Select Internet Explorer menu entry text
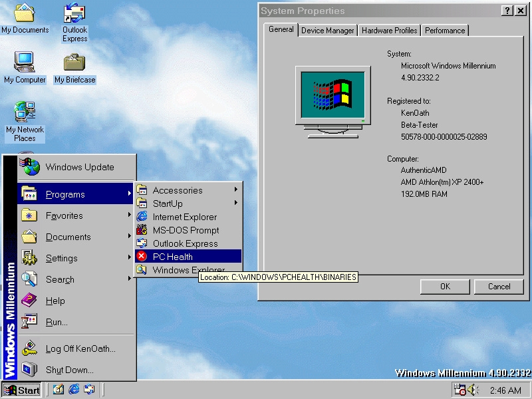The width and height of the screenshot is (532, 399). [185, 217]
